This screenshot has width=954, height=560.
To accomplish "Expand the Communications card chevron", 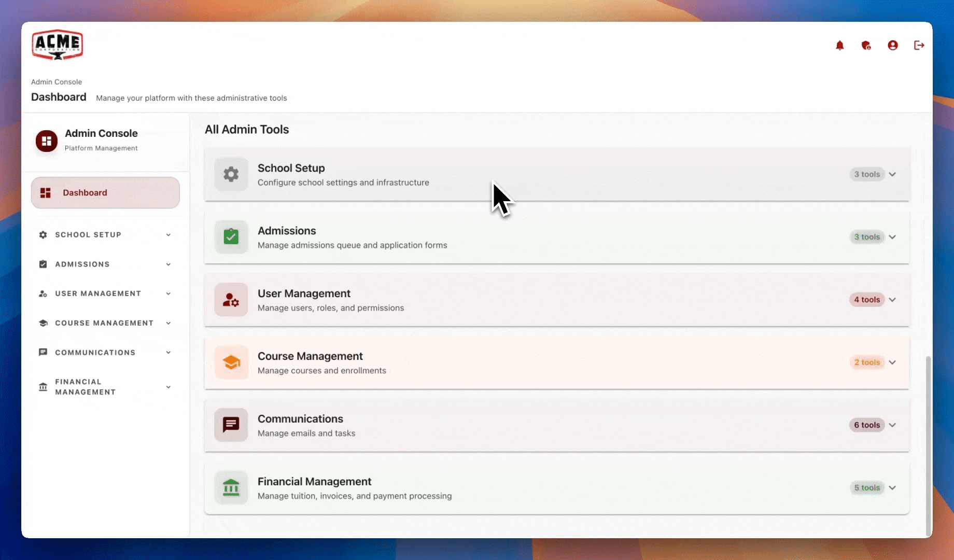I will [x=892, y=425].
